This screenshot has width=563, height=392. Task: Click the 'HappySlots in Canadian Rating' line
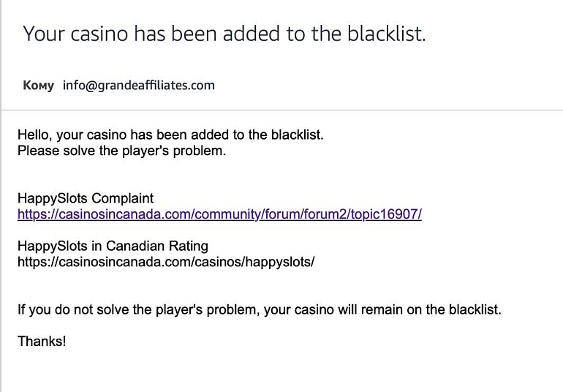[x=113, y=246]
